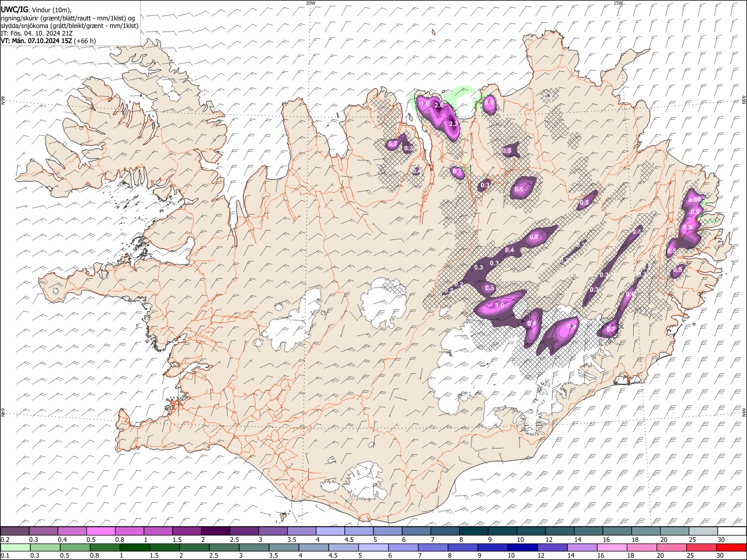Click the '15W' longitude label at top

619,3
